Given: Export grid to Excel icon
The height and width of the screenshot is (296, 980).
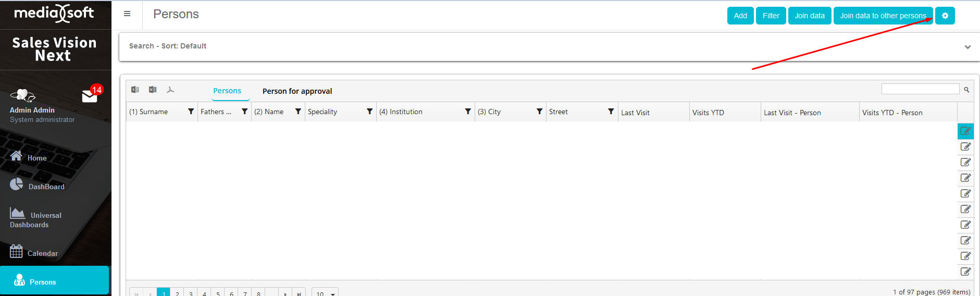Looking at the screenshot, I should 135,90.
